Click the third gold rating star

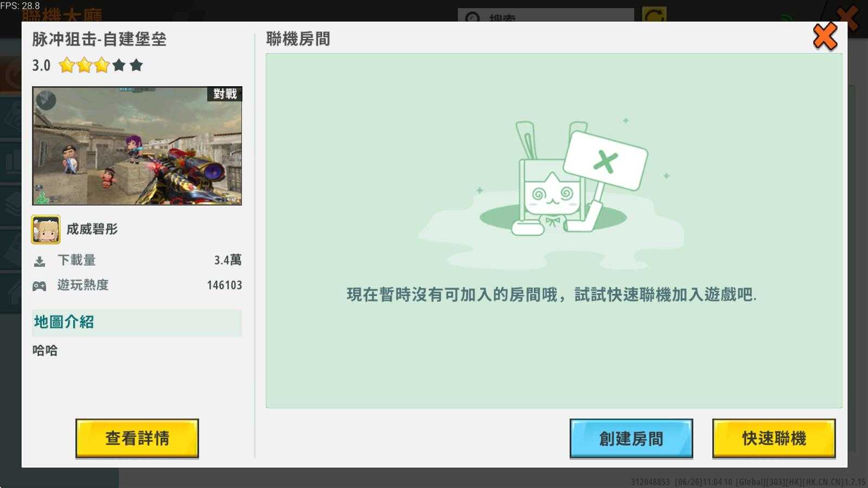coord(101,66)
